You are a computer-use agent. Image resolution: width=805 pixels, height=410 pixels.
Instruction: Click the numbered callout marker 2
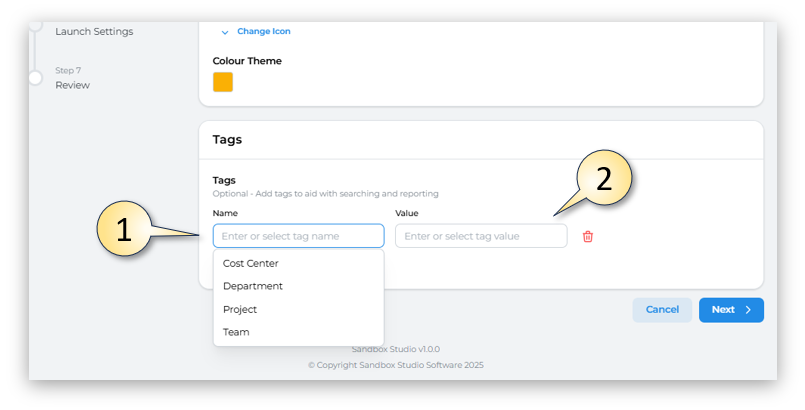click(x=603, y=179)
